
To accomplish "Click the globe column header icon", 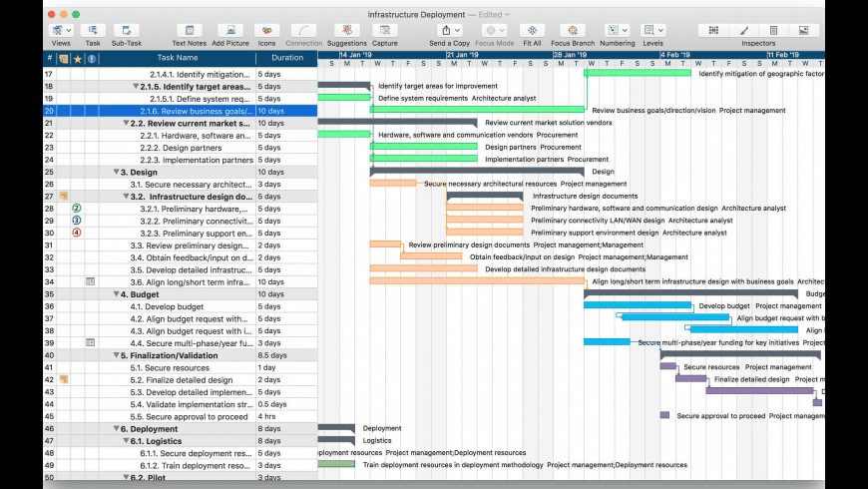I will 92,58.
